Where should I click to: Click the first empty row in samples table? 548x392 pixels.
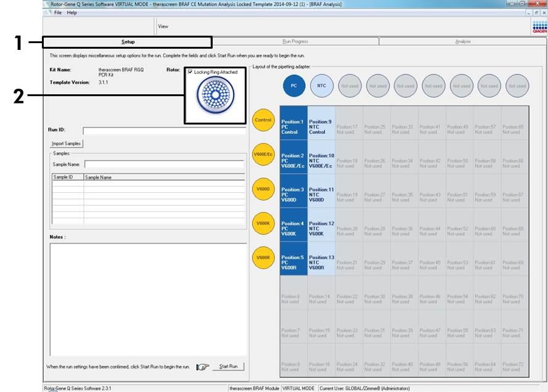click(149, 184)
